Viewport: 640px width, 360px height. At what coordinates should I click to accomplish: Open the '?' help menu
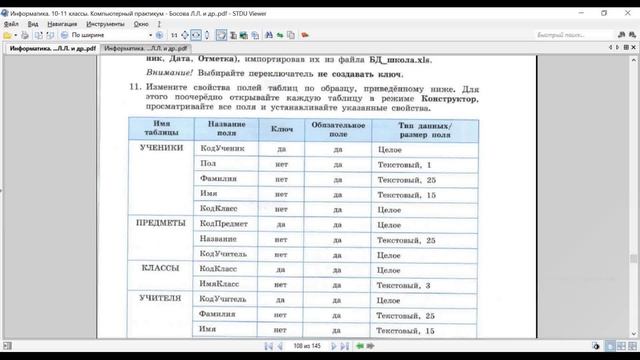(159, 24)
